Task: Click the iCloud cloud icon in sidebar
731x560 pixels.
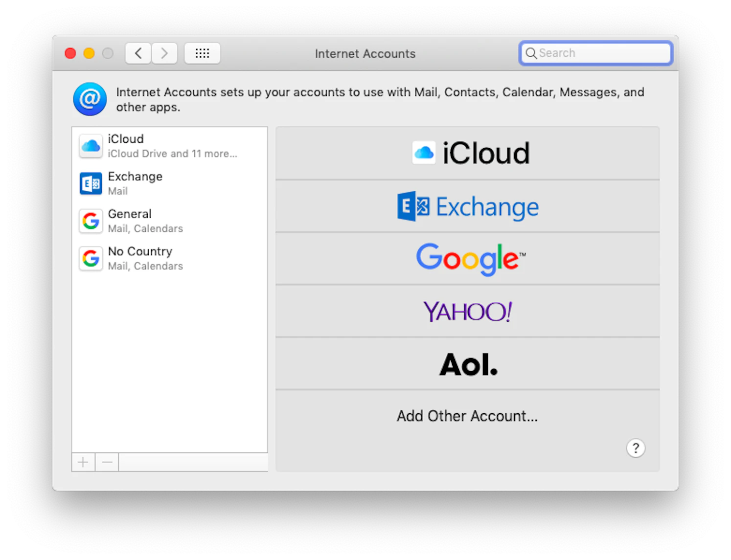Action: [91, 146]
